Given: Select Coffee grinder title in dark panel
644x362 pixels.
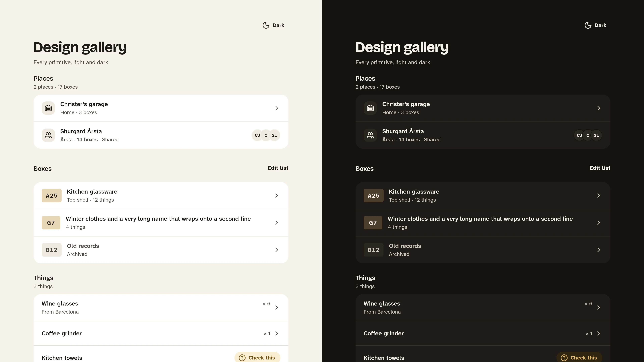Looking at the screenshot, I should [384, 333].
